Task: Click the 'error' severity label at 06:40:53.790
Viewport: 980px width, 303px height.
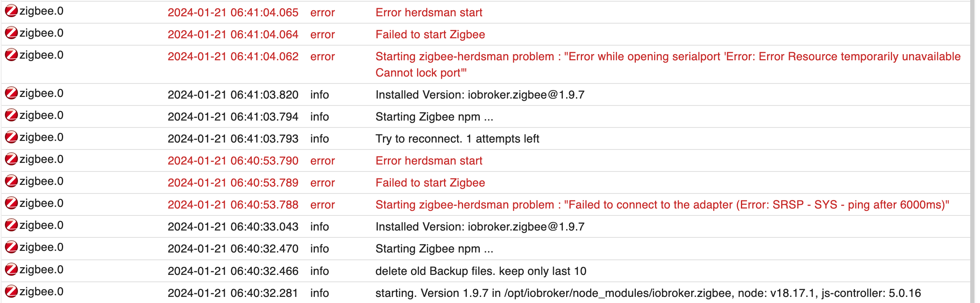Action: [x=322, y=161]
